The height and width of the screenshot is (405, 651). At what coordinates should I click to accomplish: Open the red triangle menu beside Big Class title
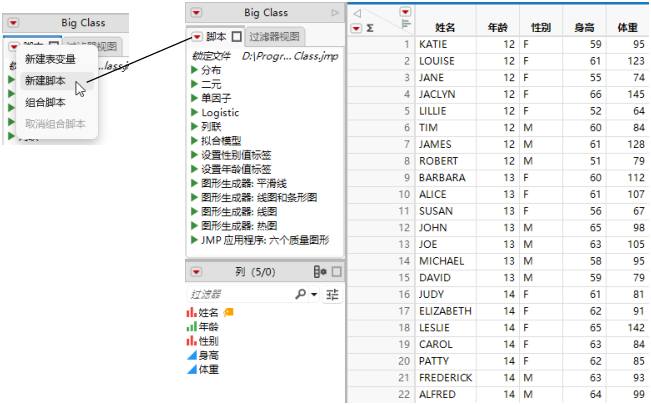pos(196,13)
